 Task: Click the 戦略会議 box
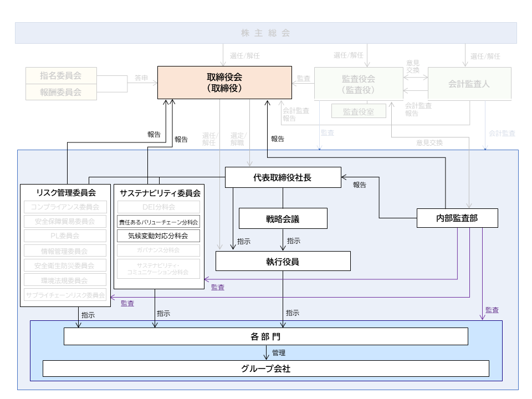(283, 219)
